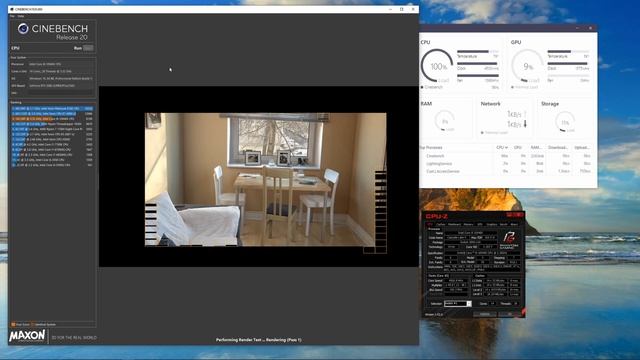Select the AMD Ryzen Threadripper 1950X ranking row
Viewport: 640px width, 360px height.
tap(52, 124)
